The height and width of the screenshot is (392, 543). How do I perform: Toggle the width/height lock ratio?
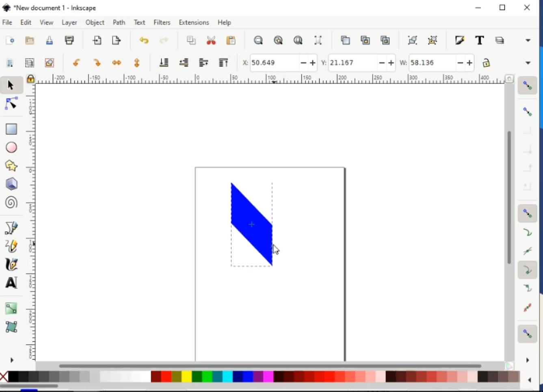pos(486,63)
